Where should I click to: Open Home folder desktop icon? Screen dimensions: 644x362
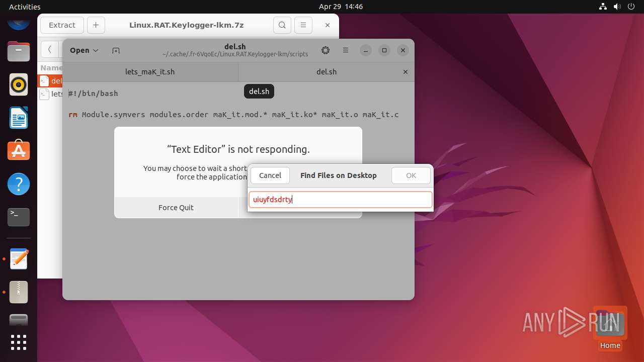pos(610,328)
